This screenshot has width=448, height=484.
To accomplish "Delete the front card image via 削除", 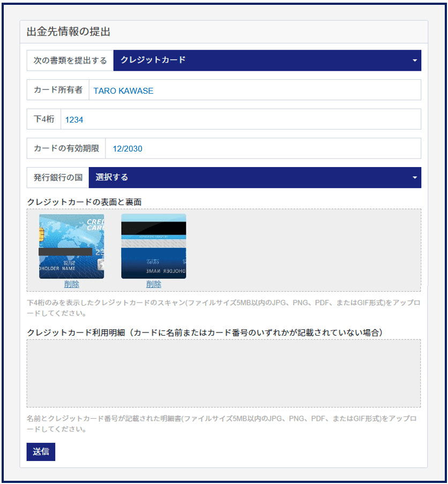I will coord(71,284).
